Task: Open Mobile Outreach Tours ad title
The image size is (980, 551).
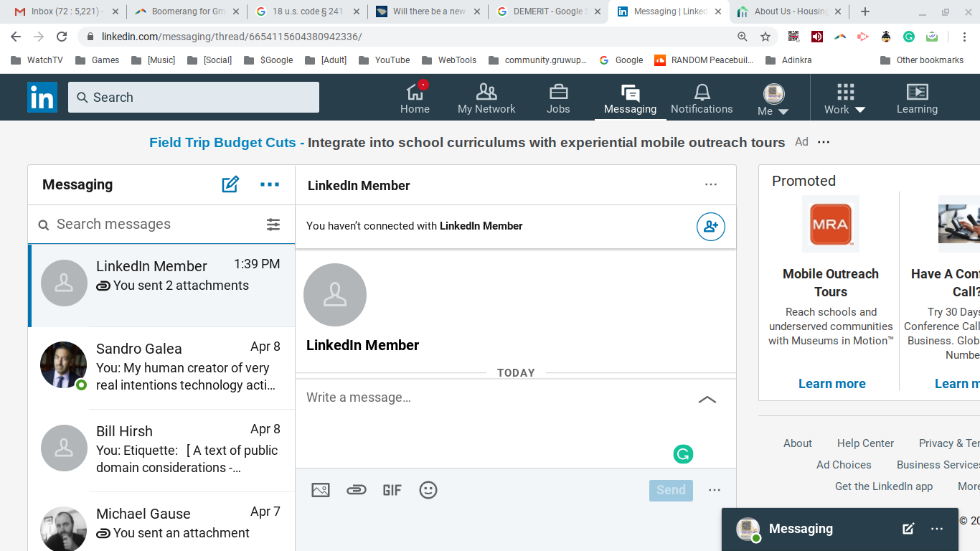Action: pyautogui.click(x=831, y=283)
